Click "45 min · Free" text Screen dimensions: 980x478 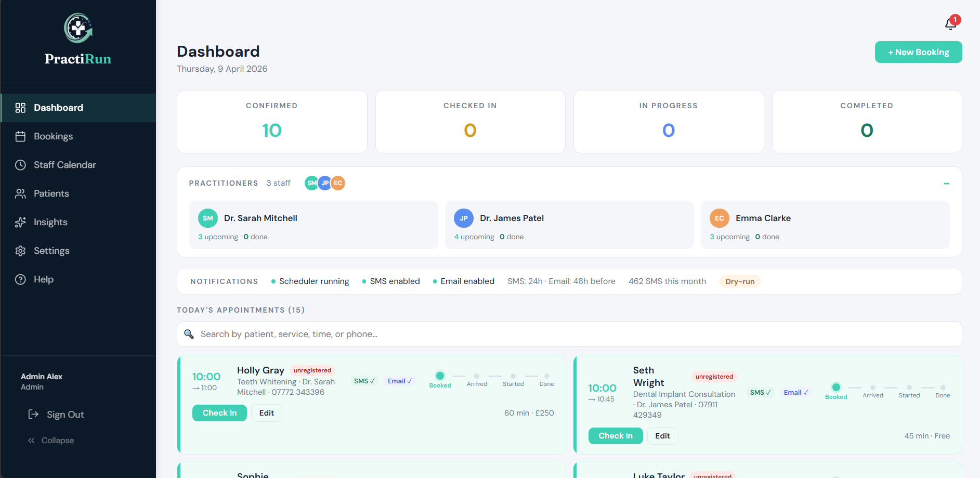click(927, 436)
